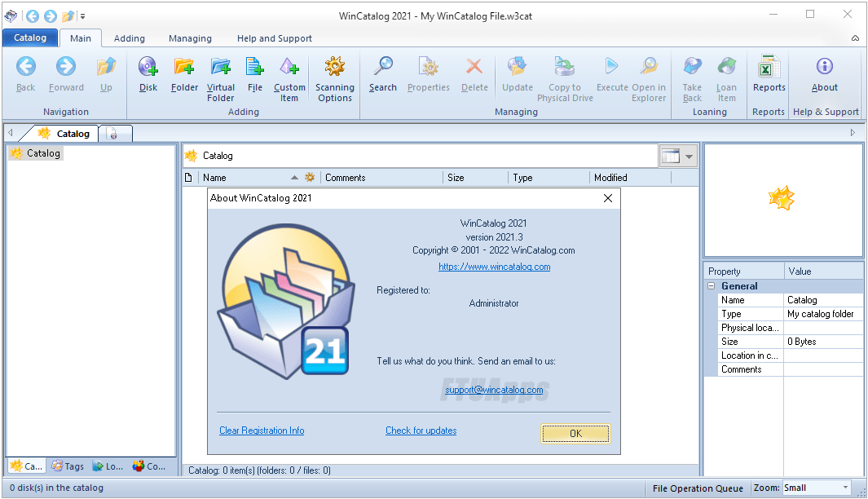Sort by Size column header
This screenshot has height=499, width=868.
click(x=475, y=178)
